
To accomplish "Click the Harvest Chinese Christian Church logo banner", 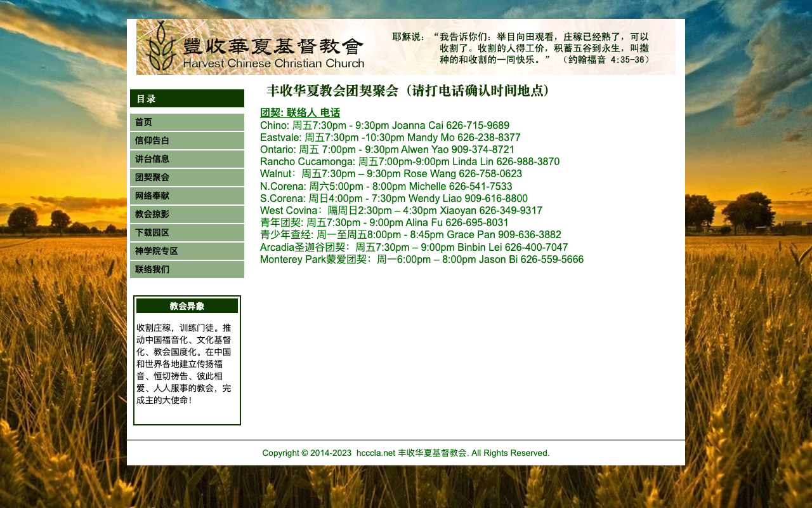I will coord(406,47).
